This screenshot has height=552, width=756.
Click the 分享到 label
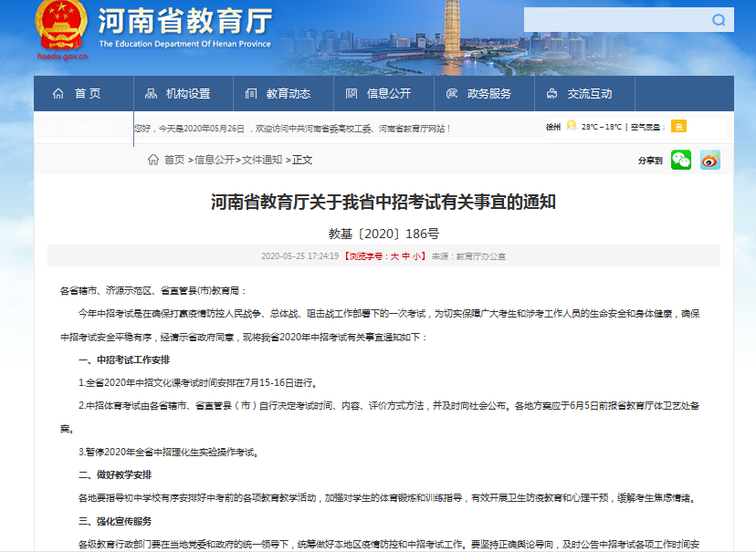click(x=651, y=161)
